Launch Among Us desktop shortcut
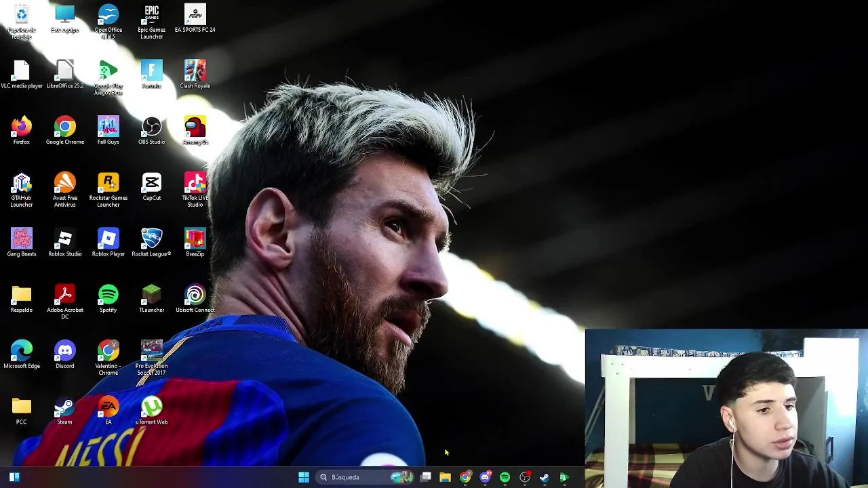The width and height of the screenshot is (868, 488). (195, 131)
